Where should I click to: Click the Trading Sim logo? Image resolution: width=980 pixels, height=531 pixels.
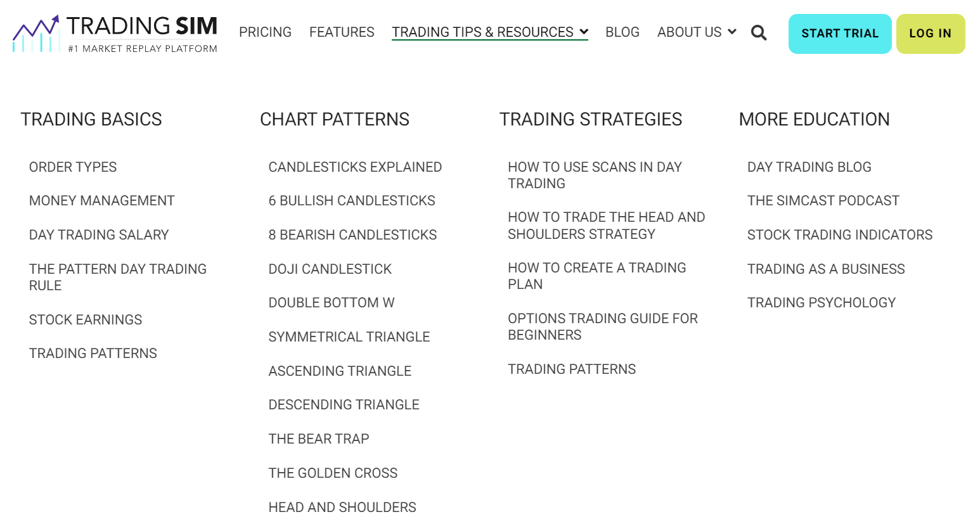coord(114,32)
